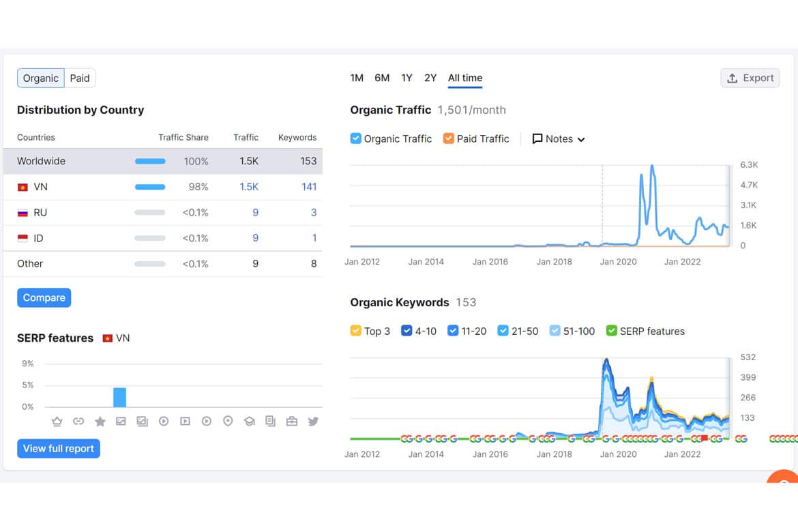Click the chain-link Site links SERP icon

click(x=78, y=421)
